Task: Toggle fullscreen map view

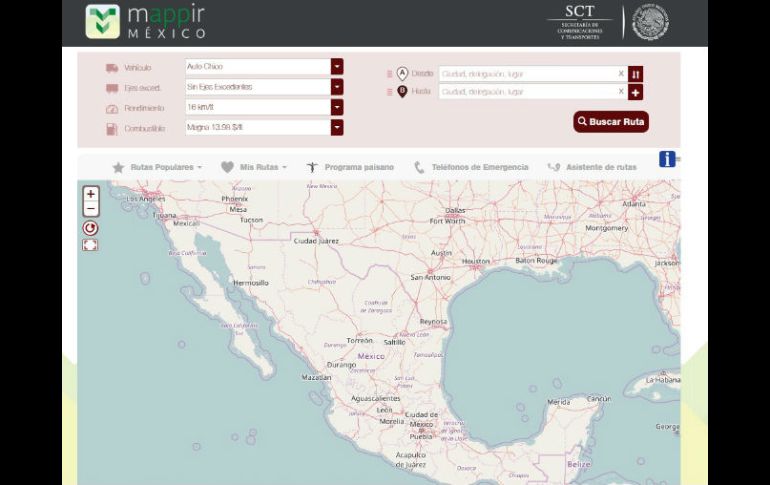Action: 90,245
